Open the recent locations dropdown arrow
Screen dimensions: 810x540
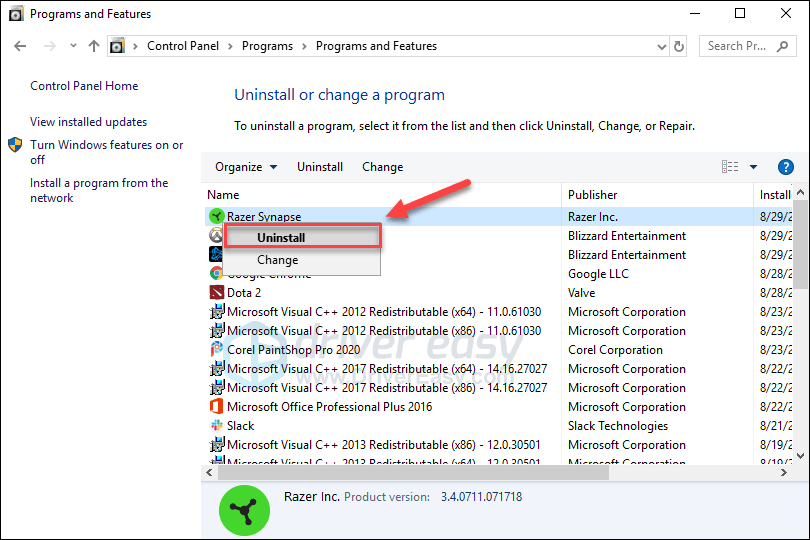[x=73, y=46]
